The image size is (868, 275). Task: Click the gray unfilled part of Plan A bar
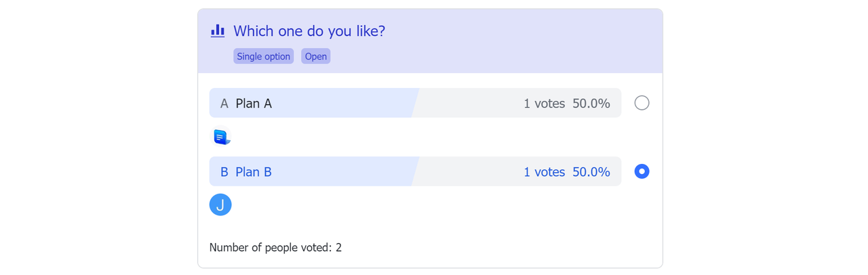click(x=468, y=104)
